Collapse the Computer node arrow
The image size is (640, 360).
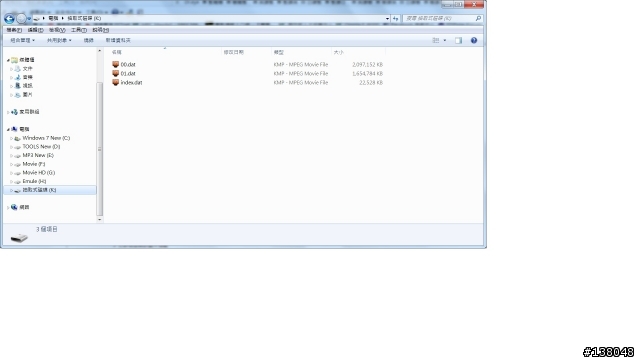tap(8, 129)
